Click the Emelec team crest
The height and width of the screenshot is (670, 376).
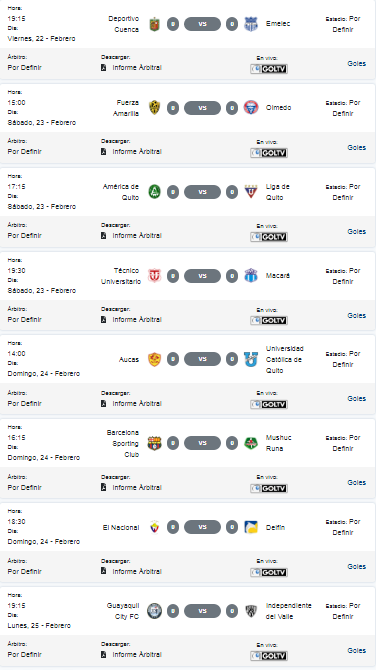(x=251, y=24)
